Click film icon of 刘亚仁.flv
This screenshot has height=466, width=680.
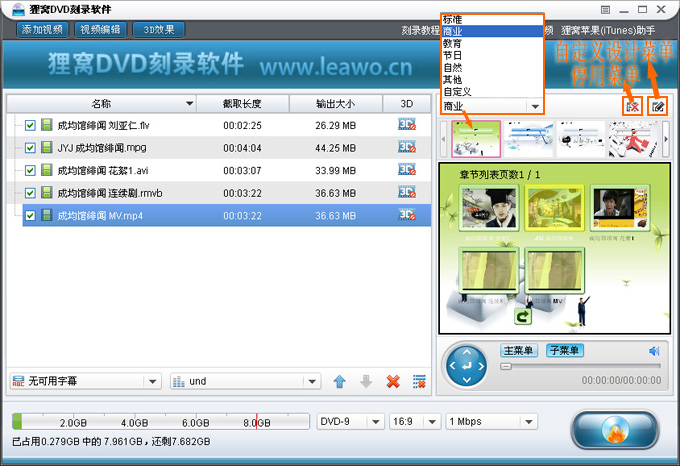coord(47,125)
